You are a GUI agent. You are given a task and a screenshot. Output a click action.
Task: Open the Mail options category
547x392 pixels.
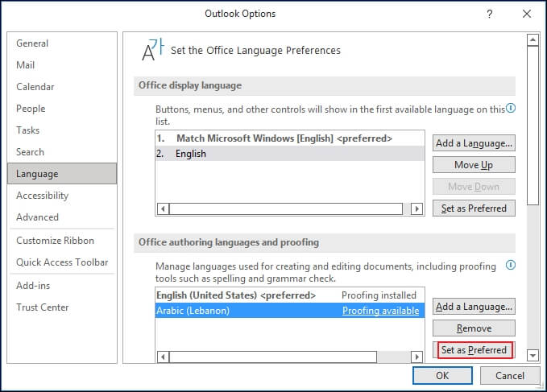click(x=62, y=65)
